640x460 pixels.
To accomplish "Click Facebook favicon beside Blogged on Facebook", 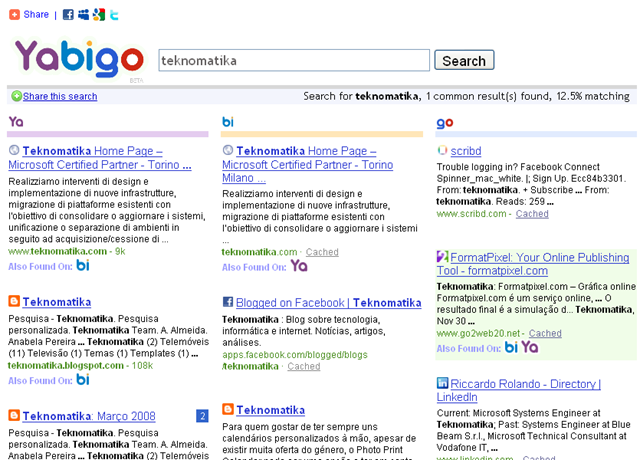I will click(228, 302).
